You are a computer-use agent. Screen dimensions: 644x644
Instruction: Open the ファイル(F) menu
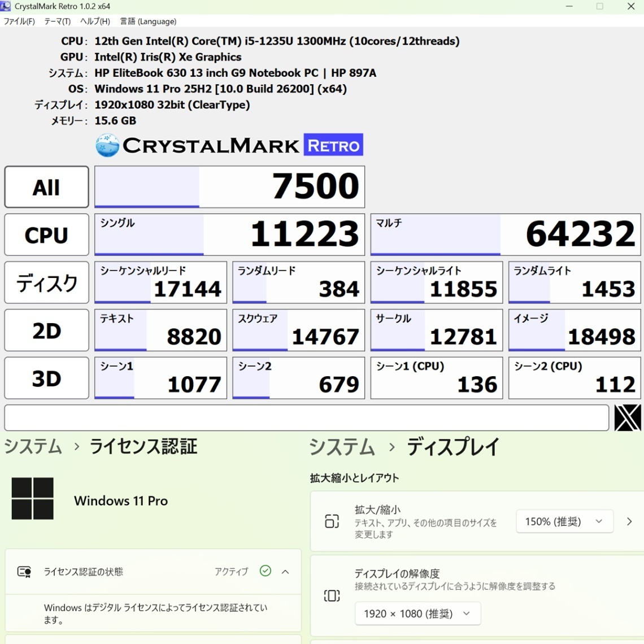19,21
